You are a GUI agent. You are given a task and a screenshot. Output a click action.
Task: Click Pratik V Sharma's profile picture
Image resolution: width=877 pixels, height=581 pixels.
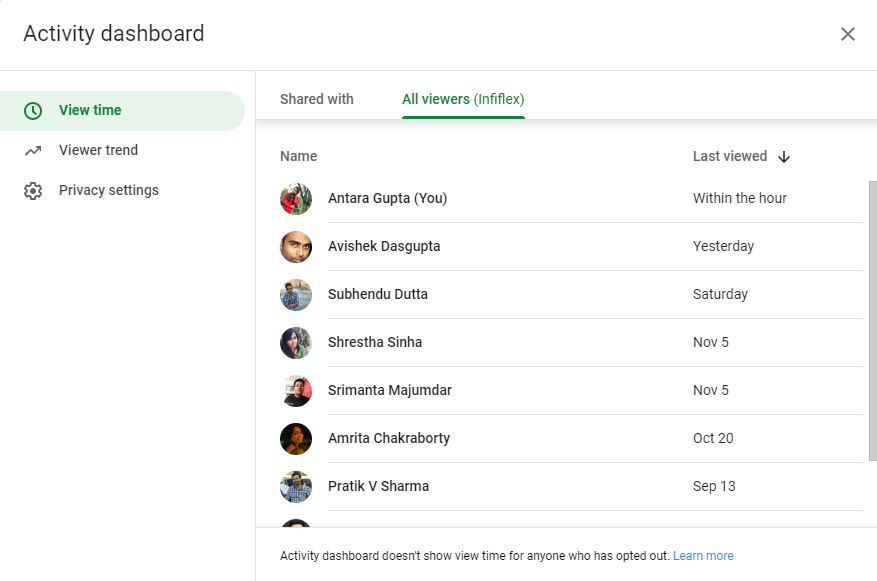pyautogui.click(x=296, y=487)
